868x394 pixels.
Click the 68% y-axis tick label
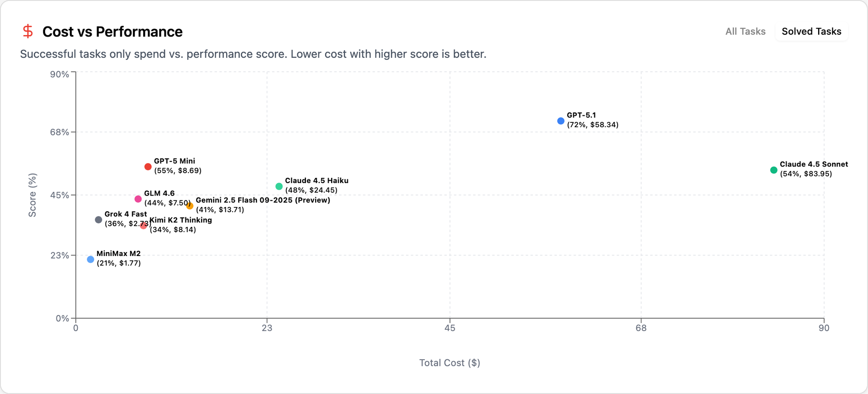coord(59,132)
